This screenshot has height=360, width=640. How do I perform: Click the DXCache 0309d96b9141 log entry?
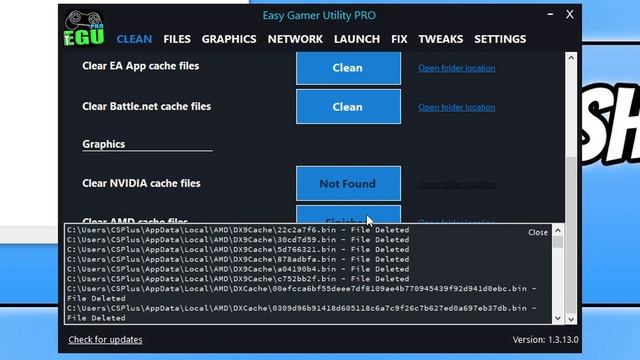(x=302, y=313)
